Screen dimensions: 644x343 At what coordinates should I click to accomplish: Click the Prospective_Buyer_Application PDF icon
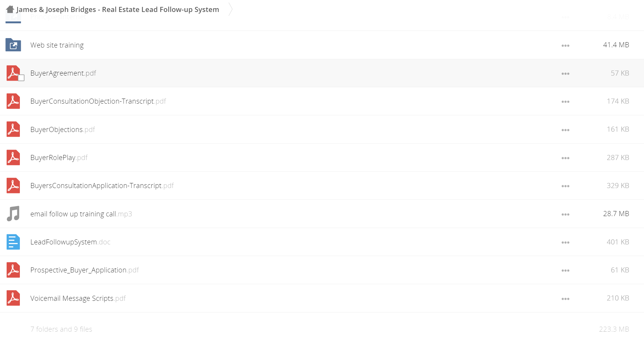tap(13, 270)
